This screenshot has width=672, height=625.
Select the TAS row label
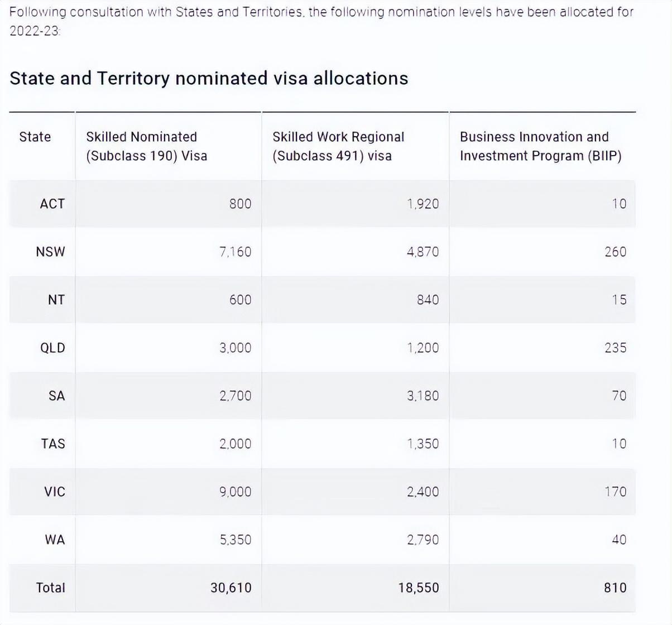(x=53, y=444)
